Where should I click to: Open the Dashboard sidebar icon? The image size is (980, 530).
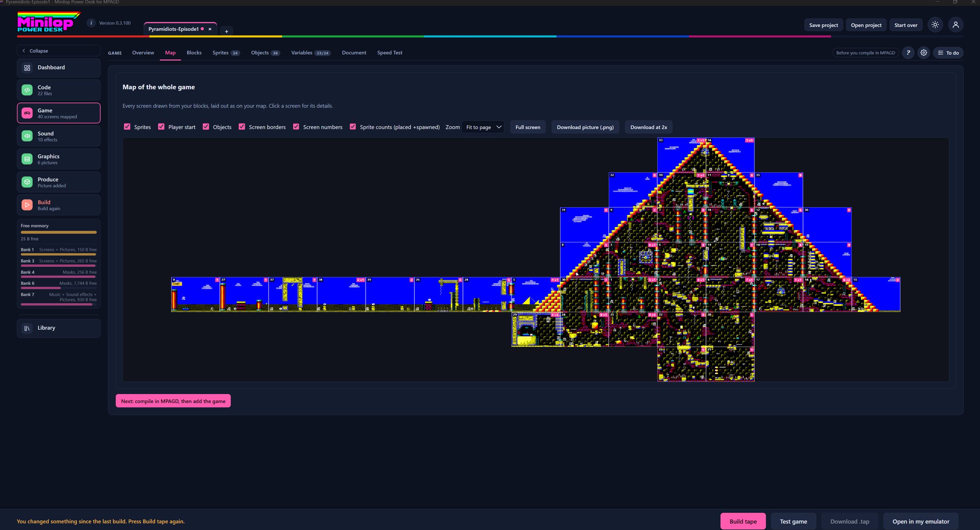27,68
